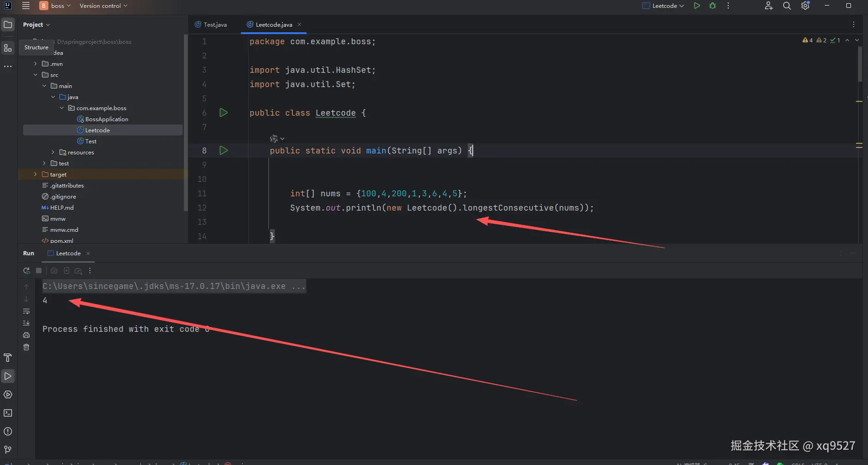Click the run gutter icon beside class Leetcode
Viewport: 868px width, 465px height.
click(224, 112)
